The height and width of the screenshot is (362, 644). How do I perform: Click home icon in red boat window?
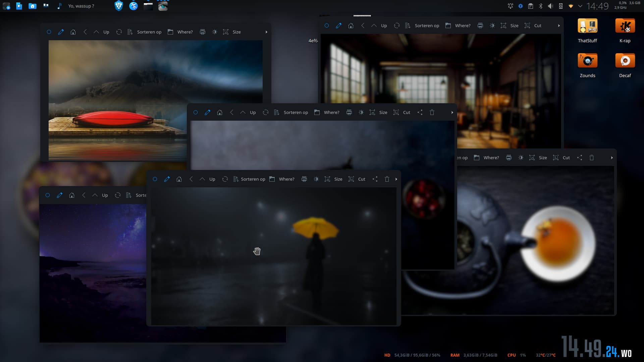(x=73, y=32)
